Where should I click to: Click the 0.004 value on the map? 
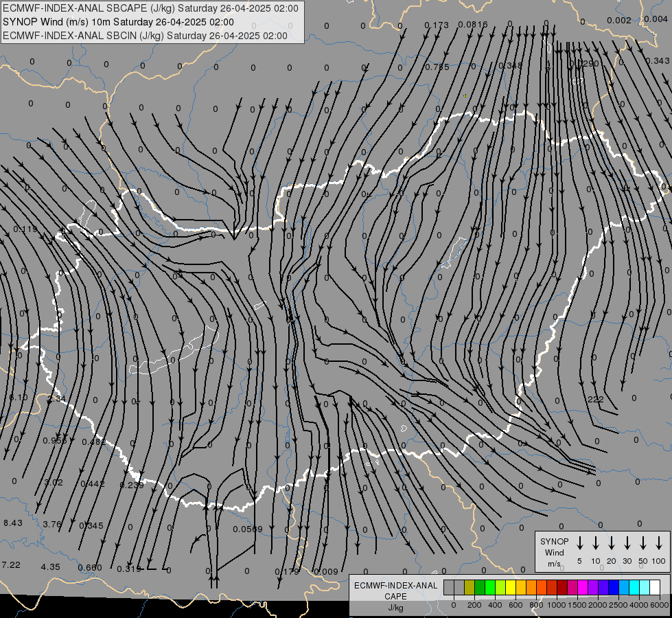click(x=656, y=19)
